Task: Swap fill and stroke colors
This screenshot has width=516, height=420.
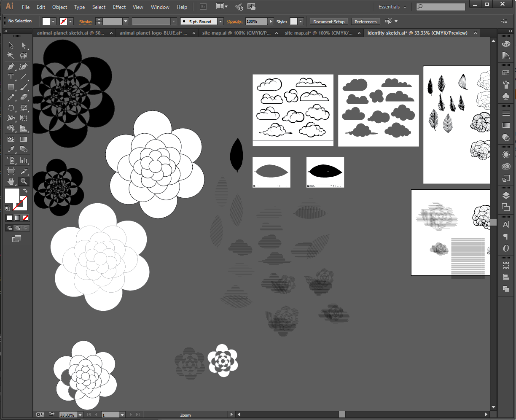Action: 25,191
